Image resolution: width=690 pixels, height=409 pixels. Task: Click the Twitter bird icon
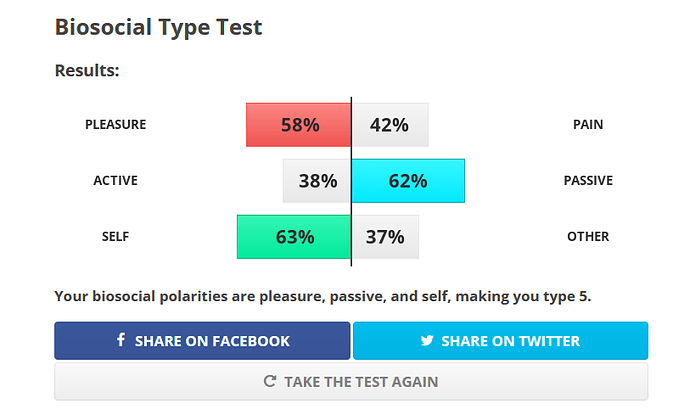pos(427,340)
